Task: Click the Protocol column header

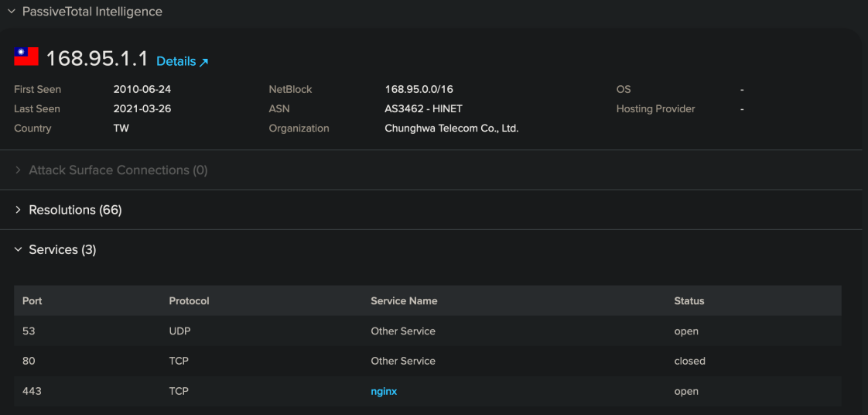Action: click(x=189, y=300)
